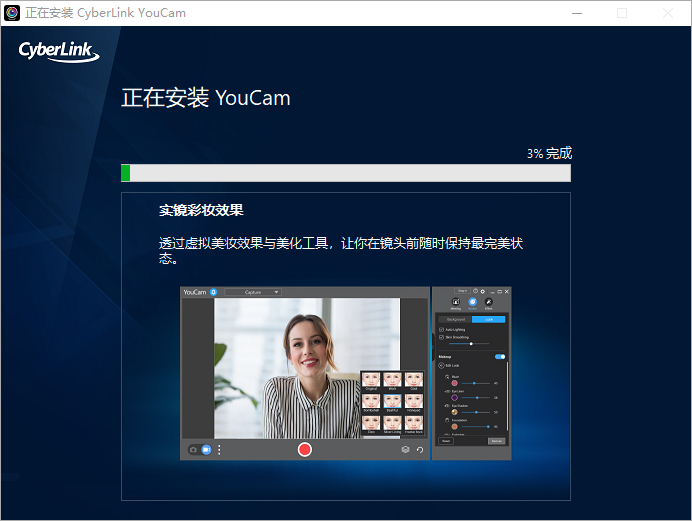The image size is (692, 521).
Task: Click the blue YouCam notification icon in preview
Action: pyautogui.click(x=214, y=292)
